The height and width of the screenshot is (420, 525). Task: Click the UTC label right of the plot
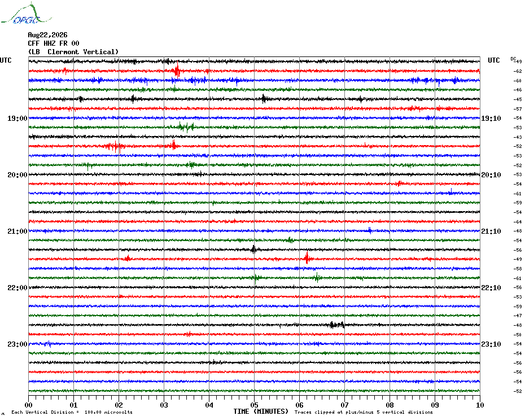tap(493, 60)
